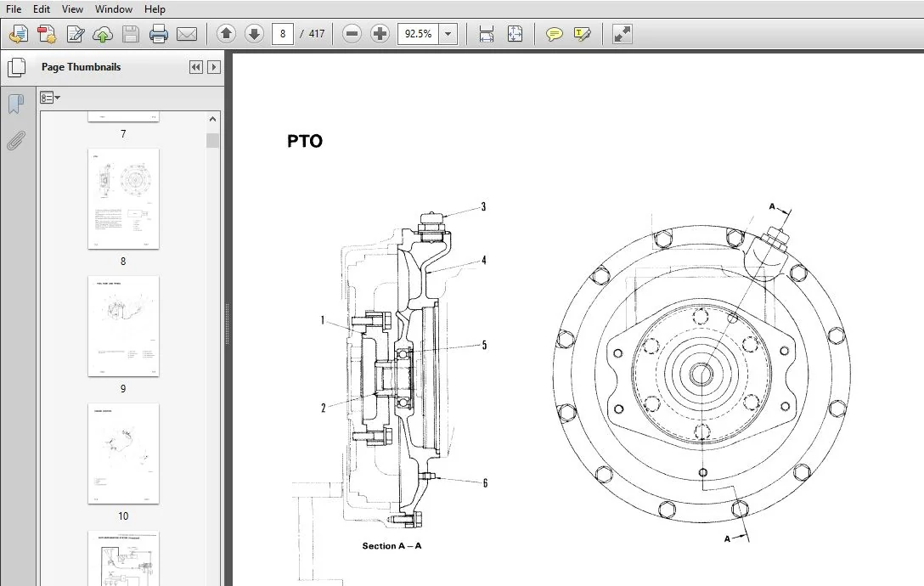
Task: Click the Page Thumbnails panel title
Action: tap(82, 67)
